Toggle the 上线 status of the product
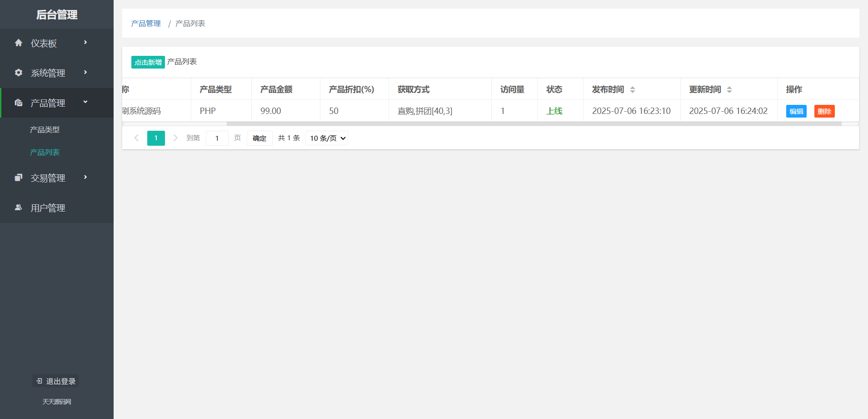Image resolution: width=868 pixels, height=419 pixels. tap(554, 111)
